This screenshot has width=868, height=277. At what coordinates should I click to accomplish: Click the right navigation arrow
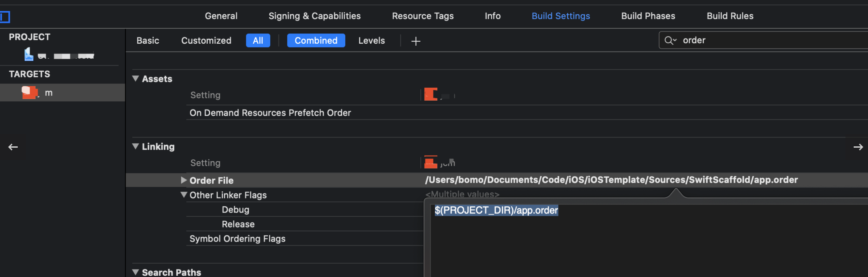858,147
